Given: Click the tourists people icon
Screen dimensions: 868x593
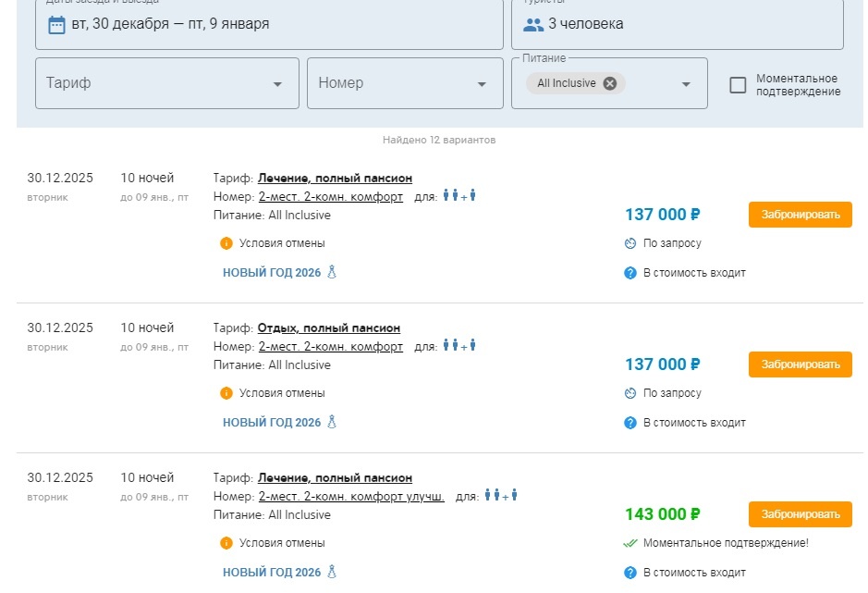Looking at the screenshot, I should coord(533,24).
